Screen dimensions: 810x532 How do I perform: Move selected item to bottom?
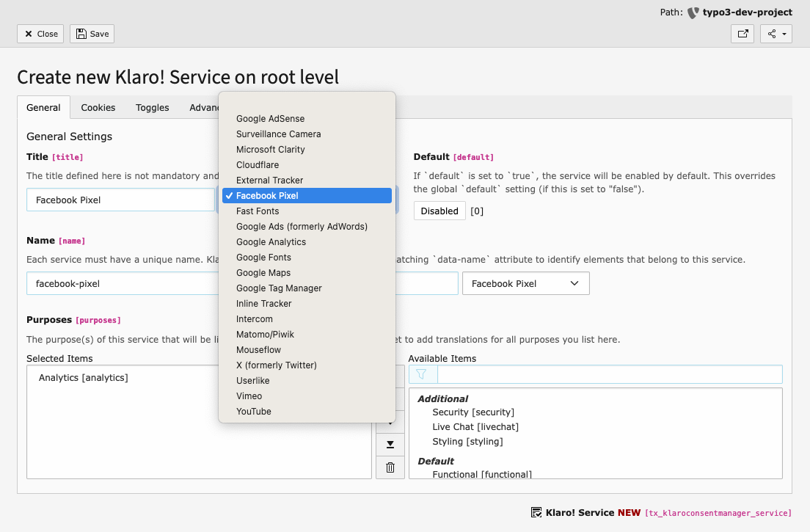390,444
